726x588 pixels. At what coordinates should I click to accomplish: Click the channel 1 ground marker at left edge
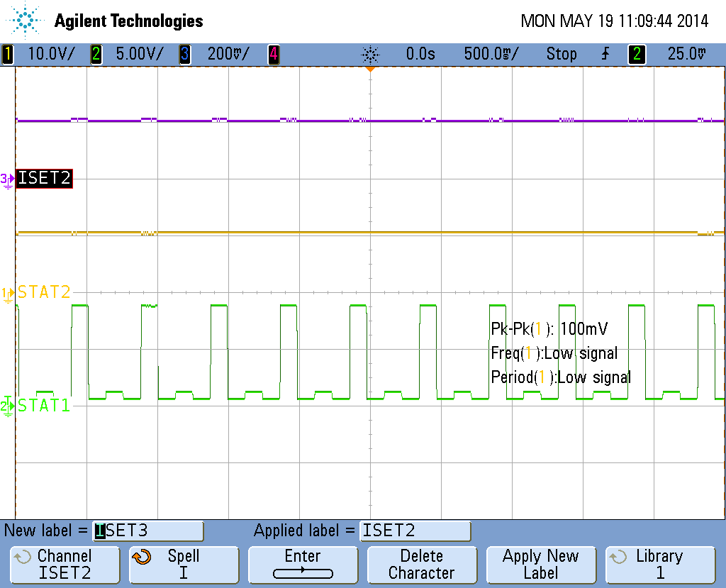click(x=7, y=294)
